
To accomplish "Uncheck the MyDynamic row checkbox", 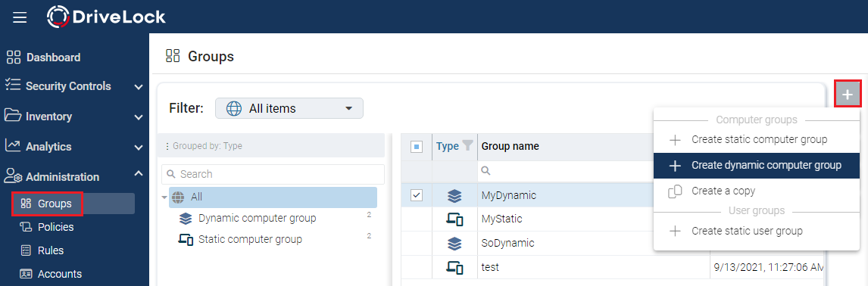I will (x=417, y=195).
